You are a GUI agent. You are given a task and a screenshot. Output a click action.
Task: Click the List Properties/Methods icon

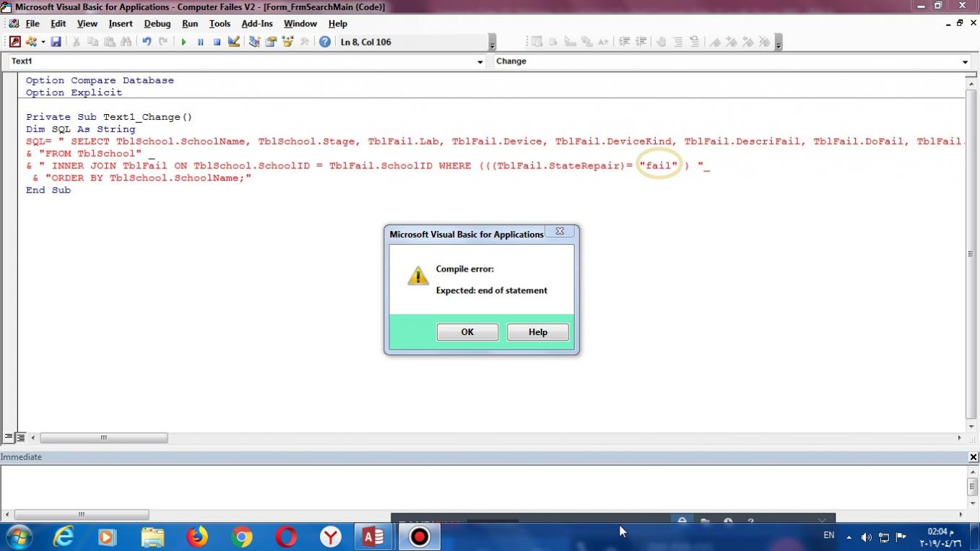point(537,42)
